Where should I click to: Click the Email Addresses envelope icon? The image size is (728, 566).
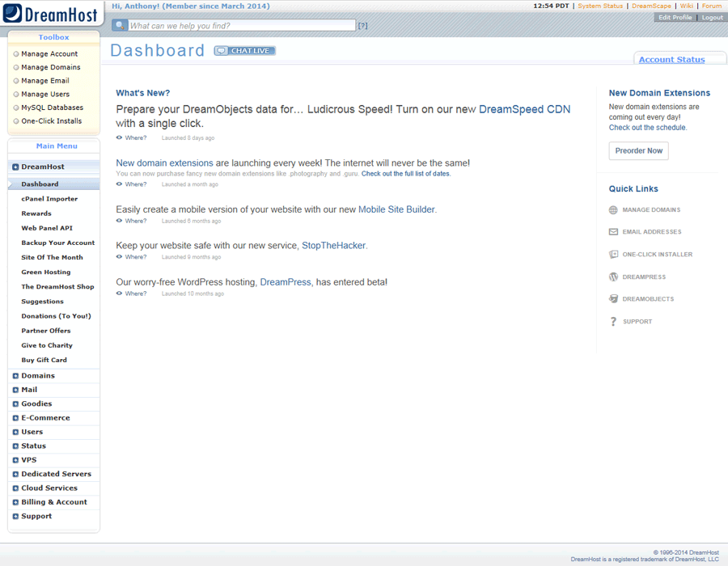pyautogui.click(x=613, y=232)
